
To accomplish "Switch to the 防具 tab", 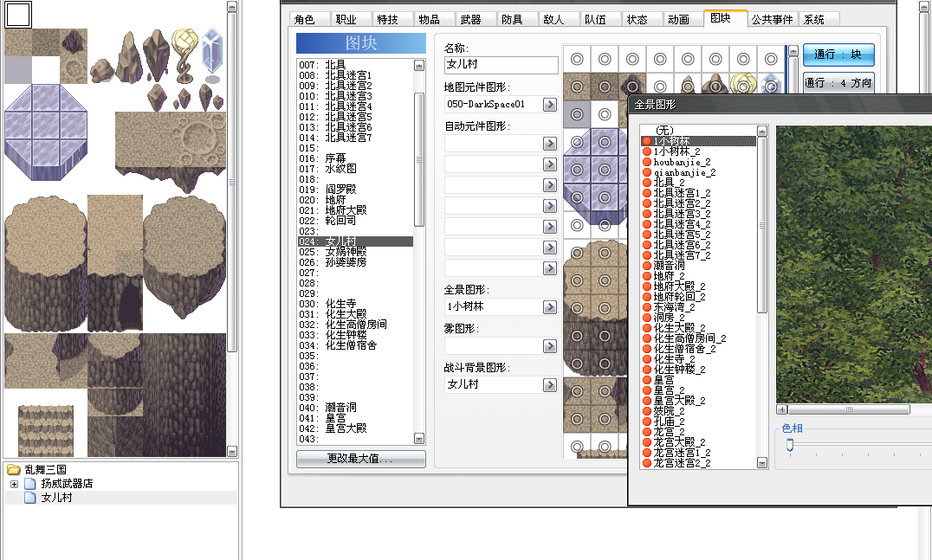I will [x=513, y=20].
